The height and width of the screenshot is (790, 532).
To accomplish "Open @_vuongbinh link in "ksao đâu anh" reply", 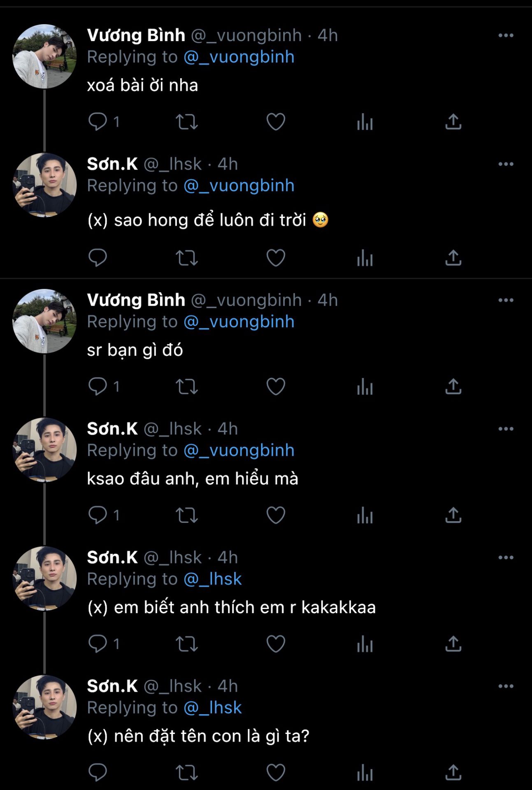I will coord(239,451).
